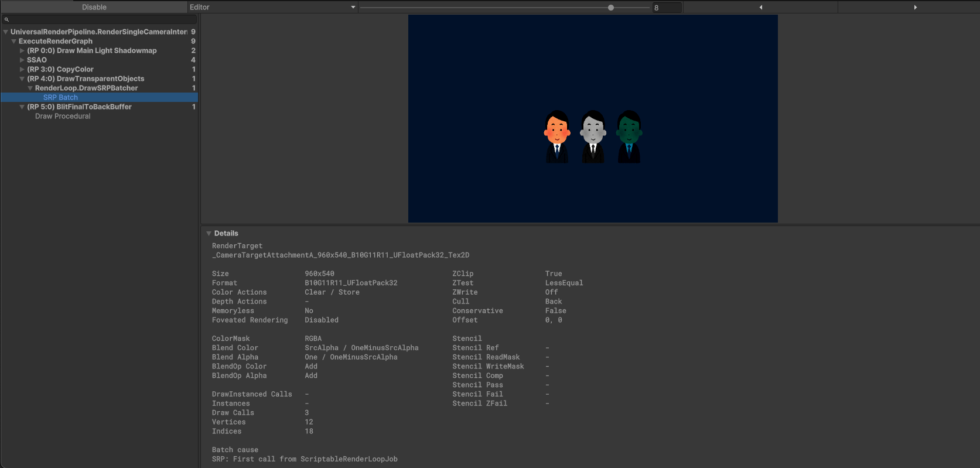Viewport: 980px width, 468px height.
Task: Click the BlendOp Color value Add
Action: (x=311, y=367)
